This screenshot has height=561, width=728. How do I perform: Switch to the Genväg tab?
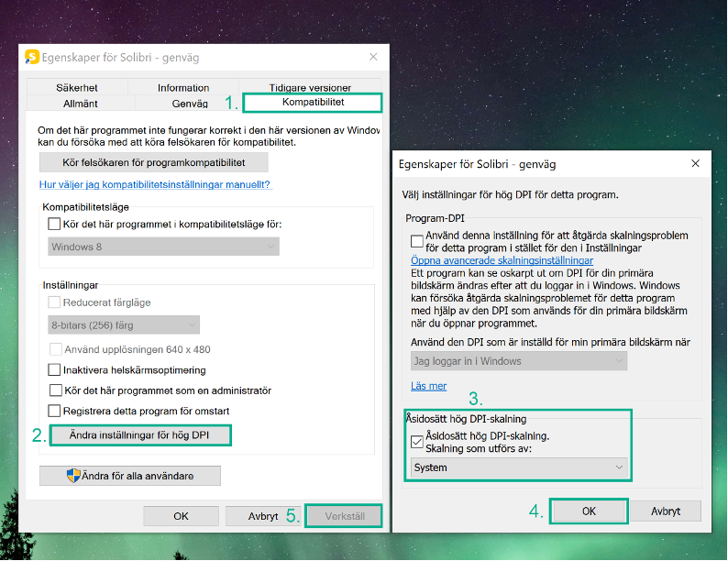(x=190, y=103)
